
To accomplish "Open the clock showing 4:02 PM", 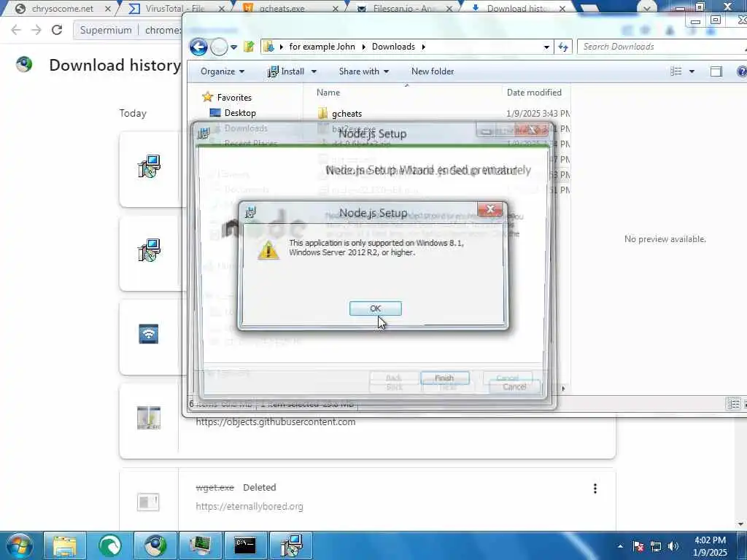I will pyautogui.click(x=710, y=546).
